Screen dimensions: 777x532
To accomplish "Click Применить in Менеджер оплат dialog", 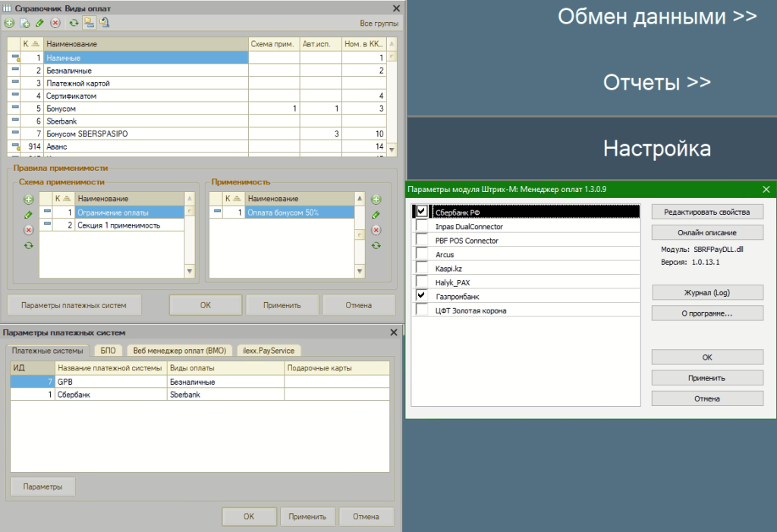I will pos(707,378).
